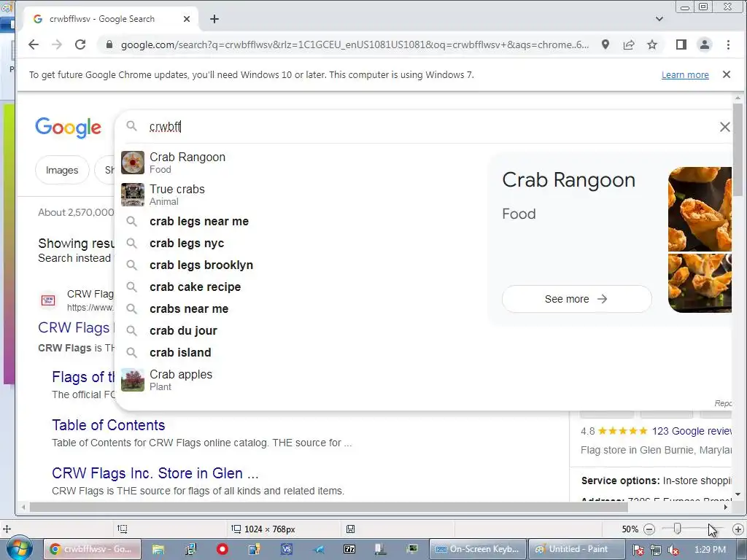Open CRW Flags Inc. Store in Glen result
The width and height of the screenshot is (747, 560).
coord(155,472)
